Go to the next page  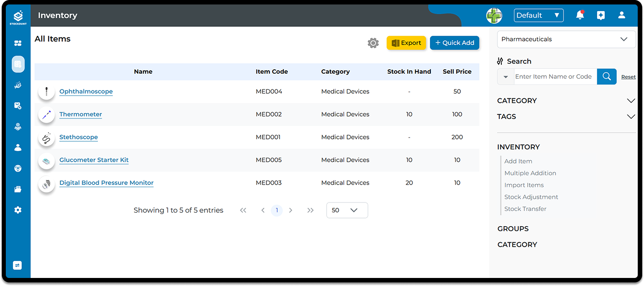291,210
